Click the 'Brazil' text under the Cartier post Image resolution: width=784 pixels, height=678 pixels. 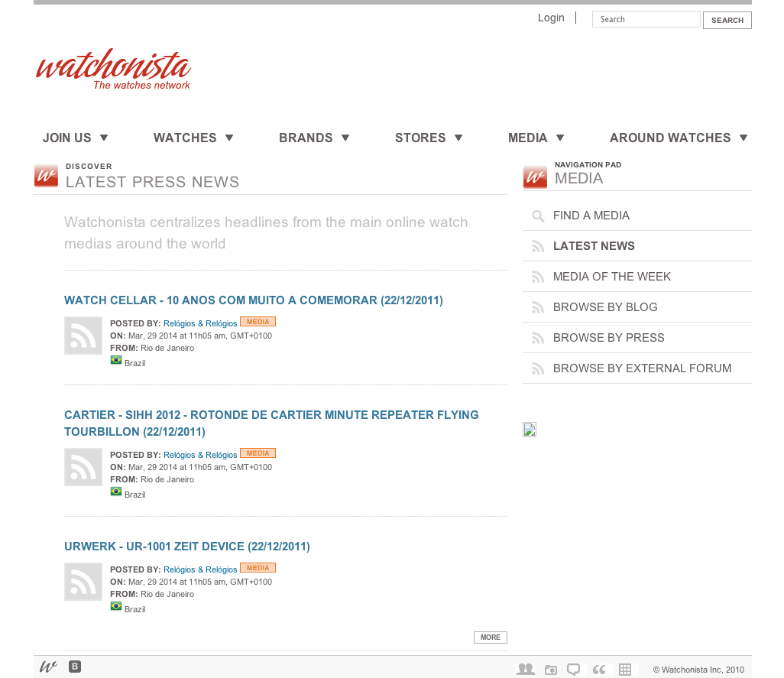[135, 495]
